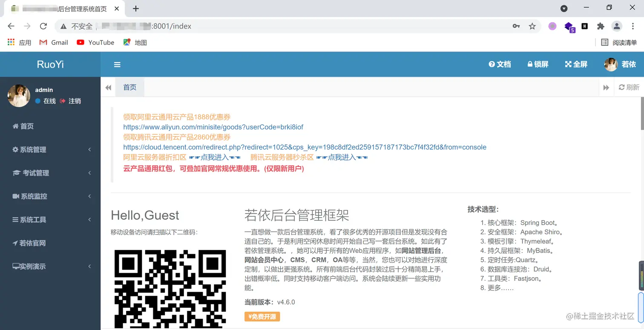The height and width of the screenshot is (330, 644).
Task: Click the 当前版本 v4.6.0 text
Action: (270, 302)
